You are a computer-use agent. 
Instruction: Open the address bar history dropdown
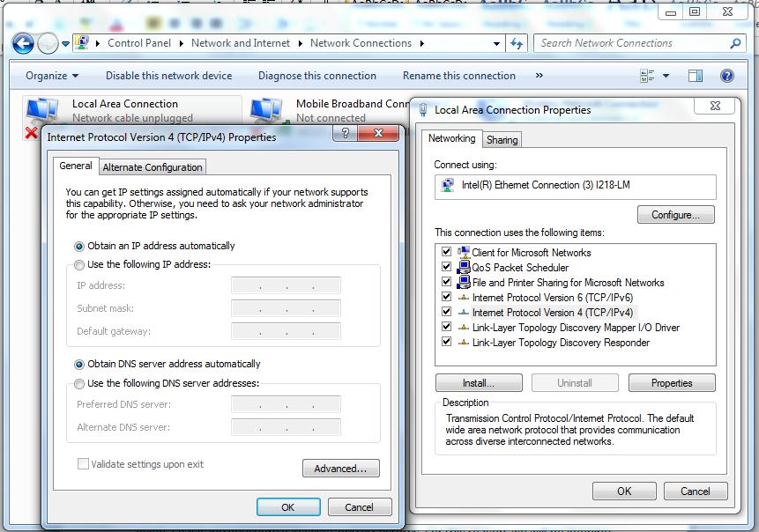(x=496, y=43)
